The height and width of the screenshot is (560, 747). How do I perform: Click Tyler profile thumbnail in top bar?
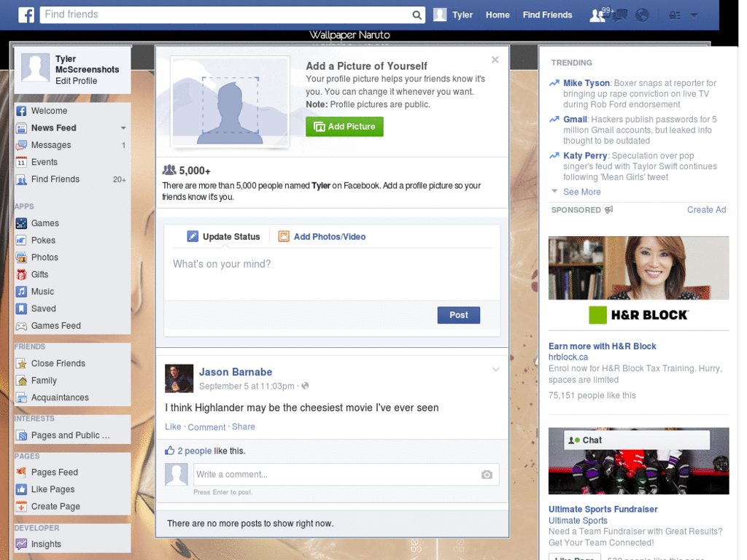pyautogui.click(x=440, y=15)
